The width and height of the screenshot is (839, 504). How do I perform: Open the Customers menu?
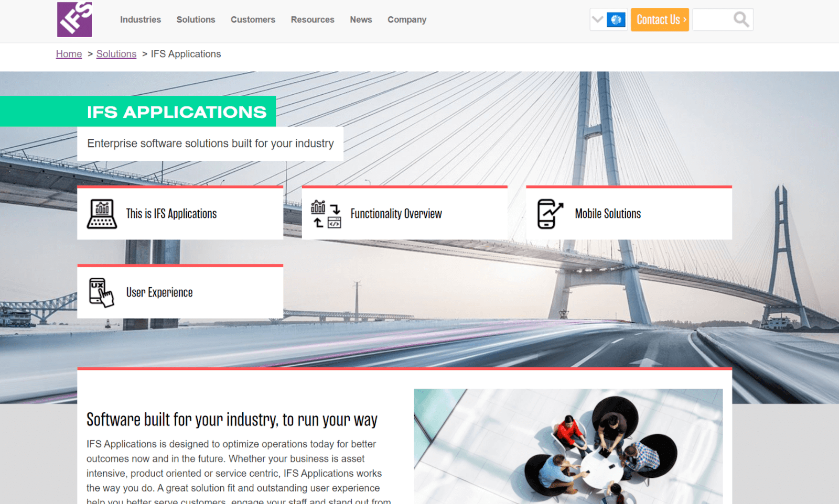pos(253,19)
